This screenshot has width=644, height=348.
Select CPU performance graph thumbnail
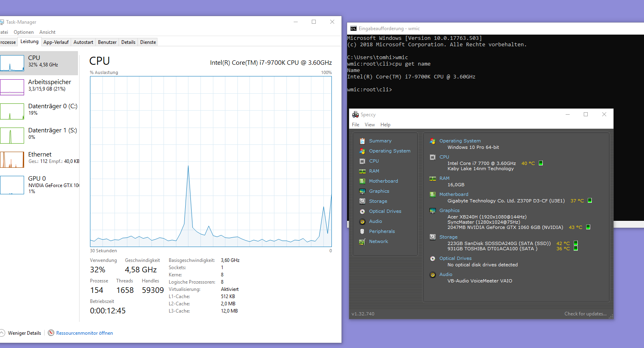12,63
